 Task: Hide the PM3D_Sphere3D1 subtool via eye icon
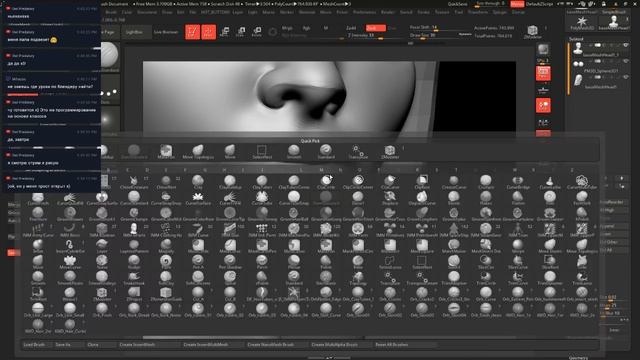click(626, 61)
